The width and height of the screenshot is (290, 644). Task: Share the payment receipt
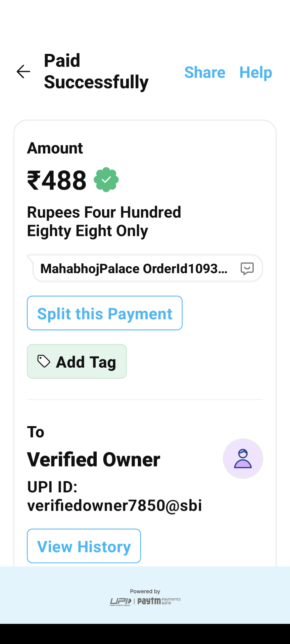(x=205, y=72)
